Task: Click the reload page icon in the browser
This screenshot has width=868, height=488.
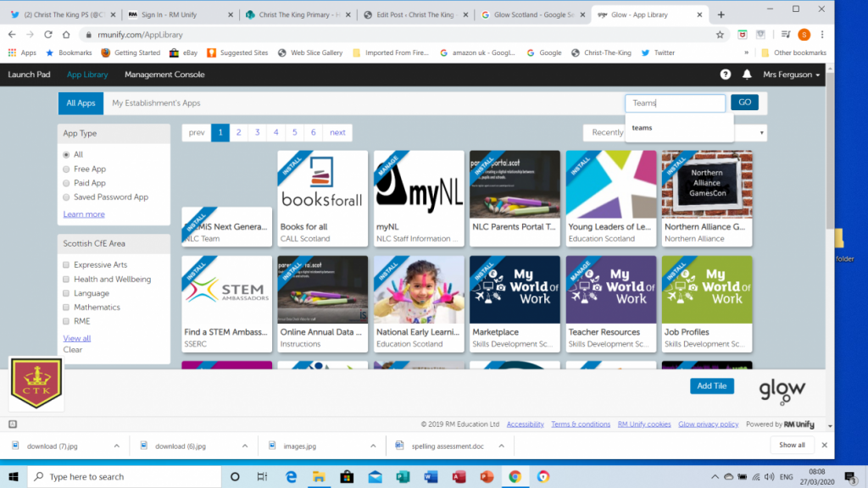Action: point(47,35)
